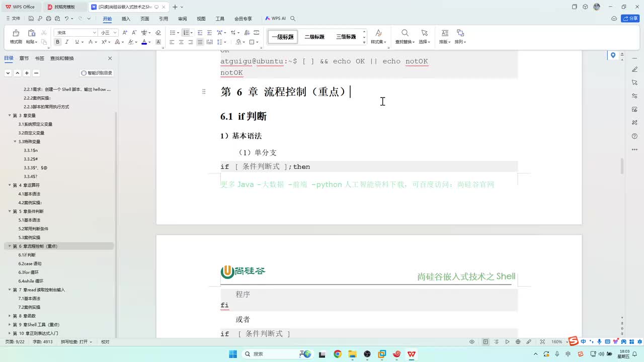This screenshot has height=362, width=644.
Task: Click the Print Preview icon
Action: click(x=57, y=19)
